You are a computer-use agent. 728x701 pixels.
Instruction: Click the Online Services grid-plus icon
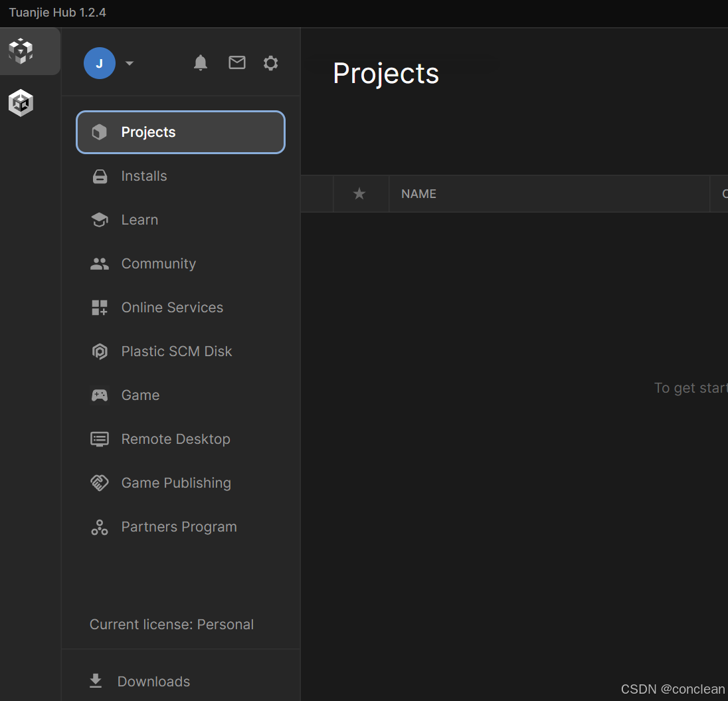(100, 308)
